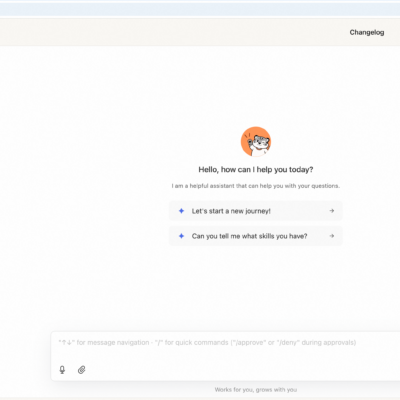Focus the message input box
400x400 pixels.
225,356
